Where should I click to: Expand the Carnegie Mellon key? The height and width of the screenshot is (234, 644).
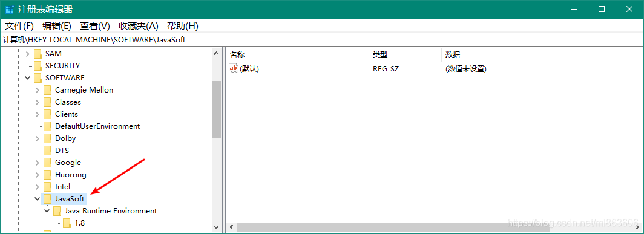[38, 90]
